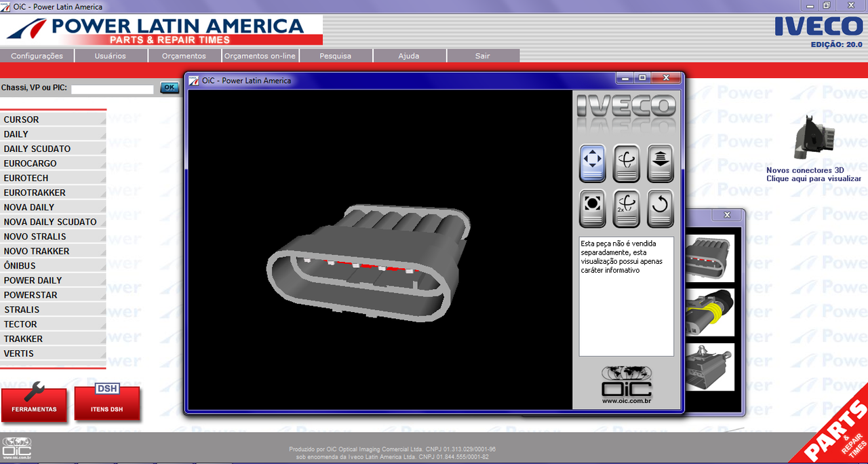868x464 pixels.
Task: Select DAILY in the vehicle list
Action: 54,134
